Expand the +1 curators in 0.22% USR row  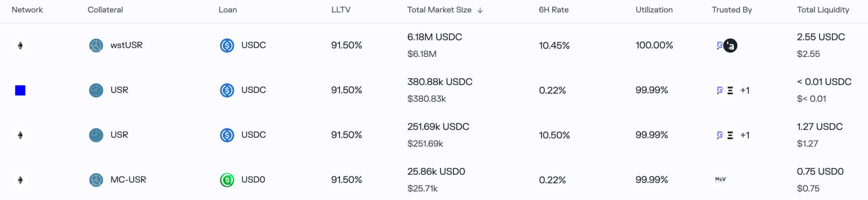coord(745,91)
